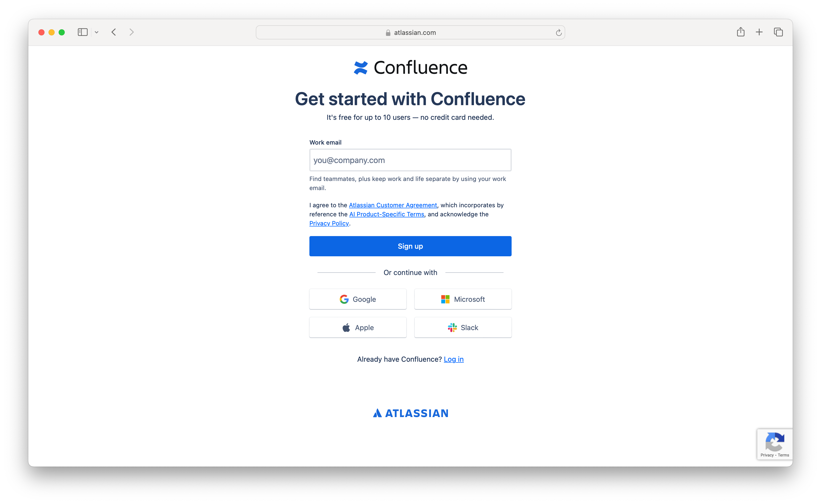Click the Microsoft sign-in icon
Viewport: 821px width, 504px height.
point(446,299)
